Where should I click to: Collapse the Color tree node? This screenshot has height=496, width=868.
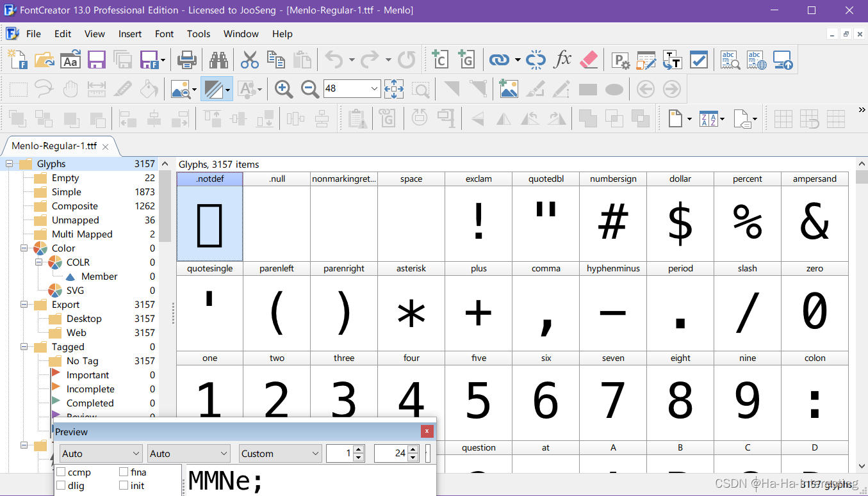(x=24, y=248)
